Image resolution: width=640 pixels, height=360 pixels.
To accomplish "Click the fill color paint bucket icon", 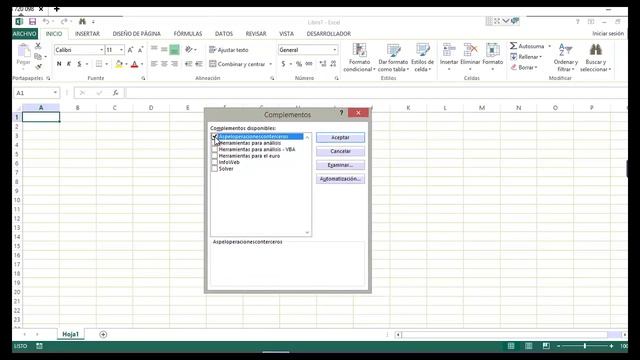I will (x=119, y=64).
